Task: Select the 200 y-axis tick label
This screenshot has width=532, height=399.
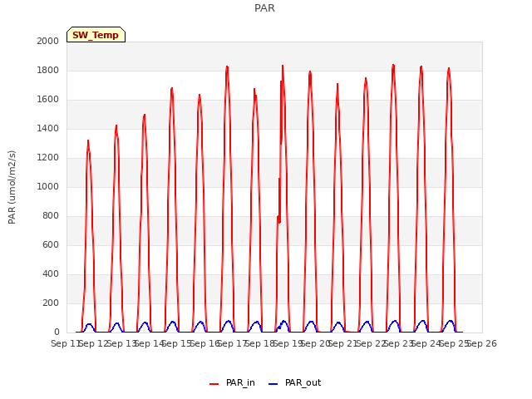Action: (x=51, y=303)
